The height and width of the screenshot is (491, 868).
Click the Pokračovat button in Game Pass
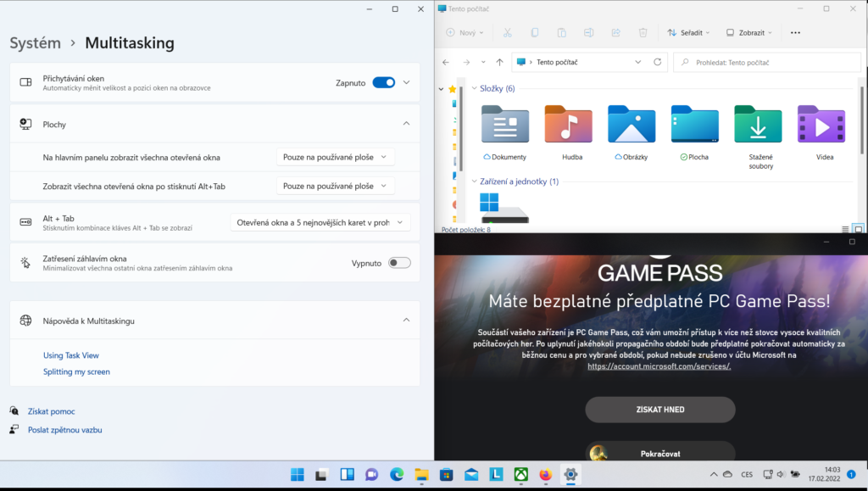[x=660, y=452]
